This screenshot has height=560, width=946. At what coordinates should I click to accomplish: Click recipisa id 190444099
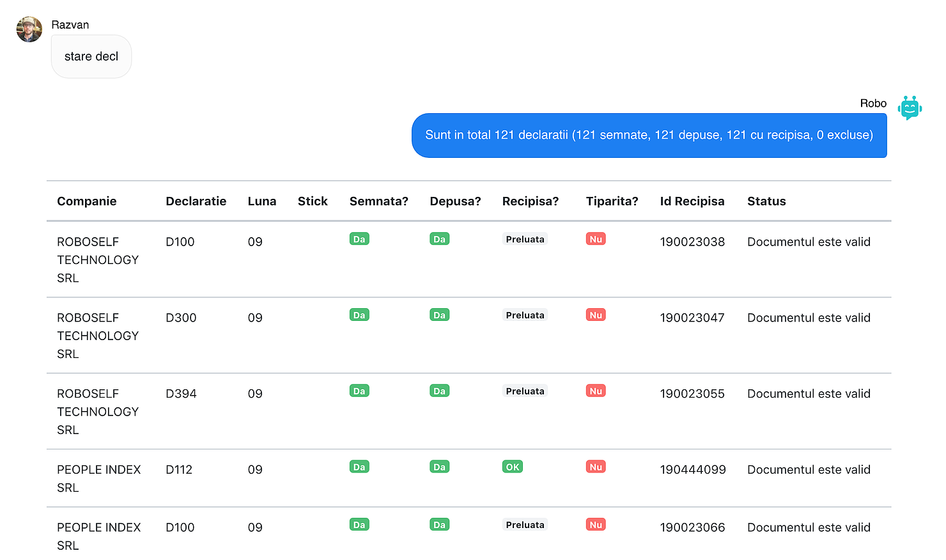pos(693,470)
